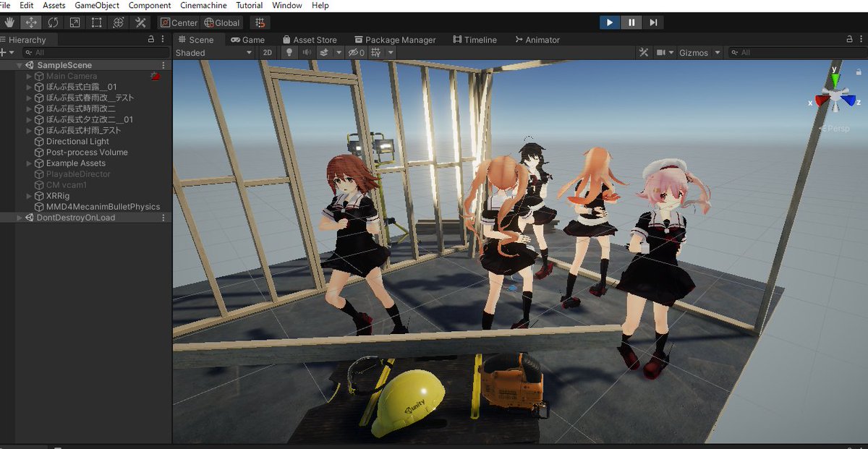Select the Rotate tool
This screenshot has width=868, height=449.
(51, 22)
